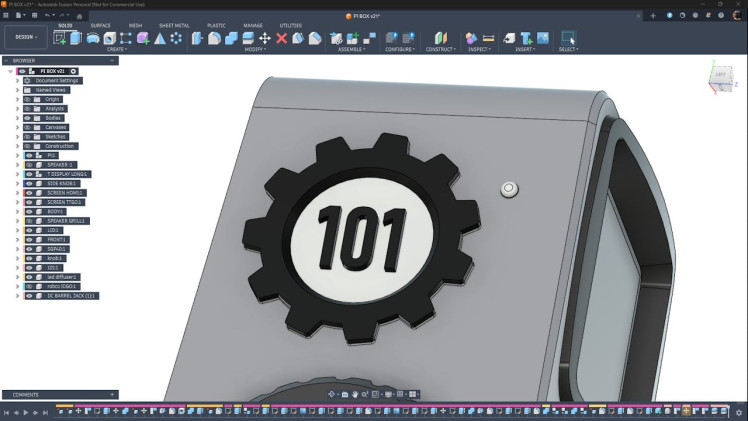Select the Split Body tool

point(248,38)
